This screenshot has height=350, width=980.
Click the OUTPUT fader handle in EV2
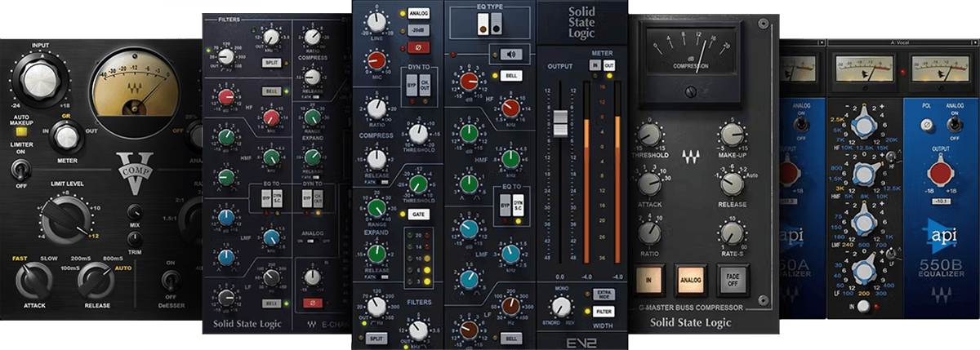tap(559, 122)
